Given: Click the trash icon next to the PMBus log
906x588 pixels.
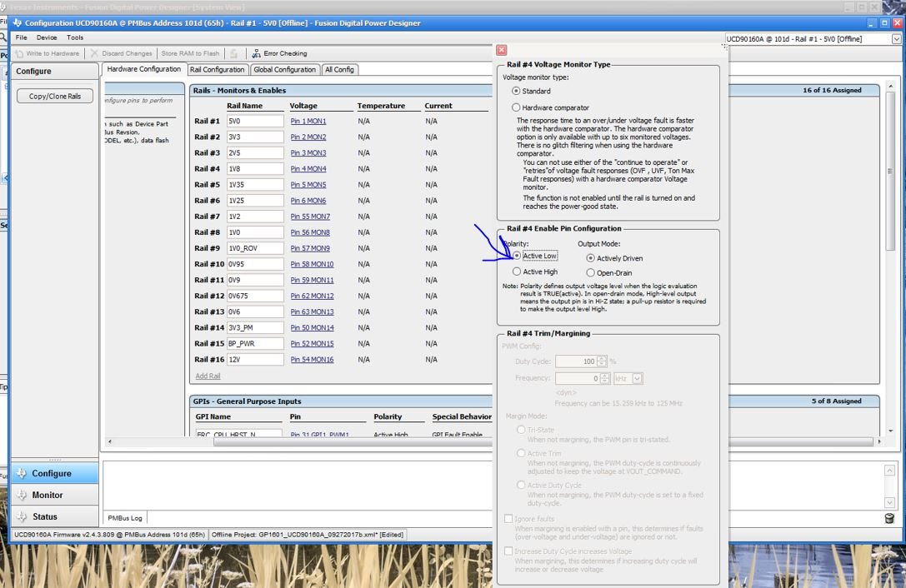Looking at the screenshot, I should tap(889, 517).
